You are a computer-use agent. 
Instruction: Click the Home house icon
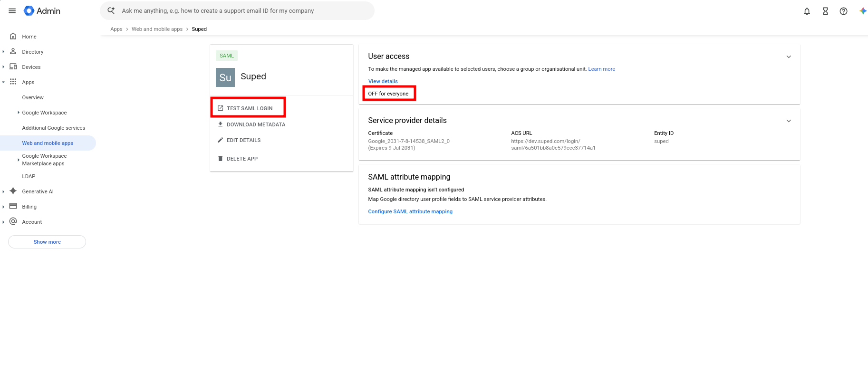click(x=13, y=36)
